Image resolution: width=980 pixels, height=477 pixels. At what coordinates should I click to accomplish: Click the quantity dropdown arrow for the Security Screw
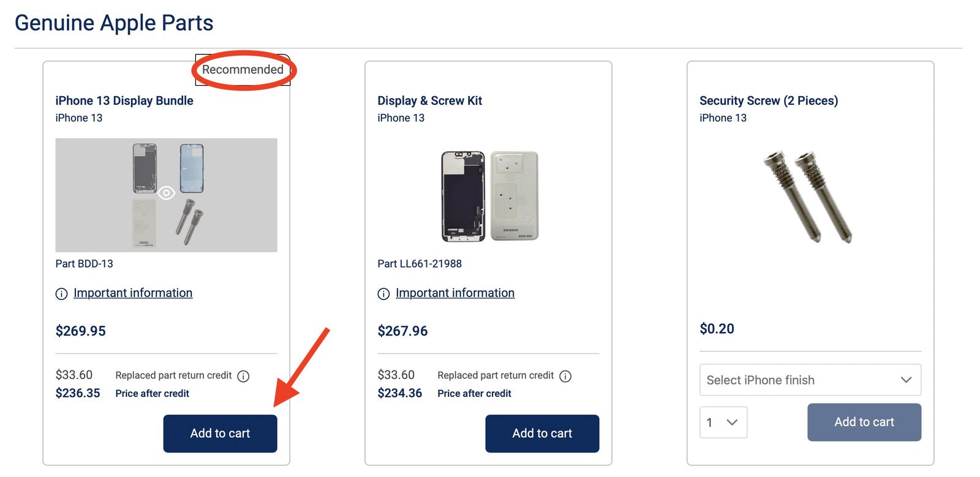pyautogui.click(x=731, y=422)
